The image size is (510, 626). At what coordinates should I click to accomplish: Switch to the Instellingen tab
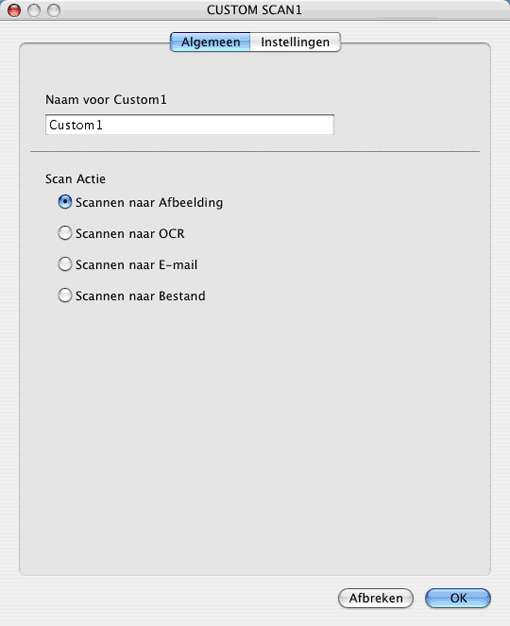pyautogui.click(x=295, y=42)
